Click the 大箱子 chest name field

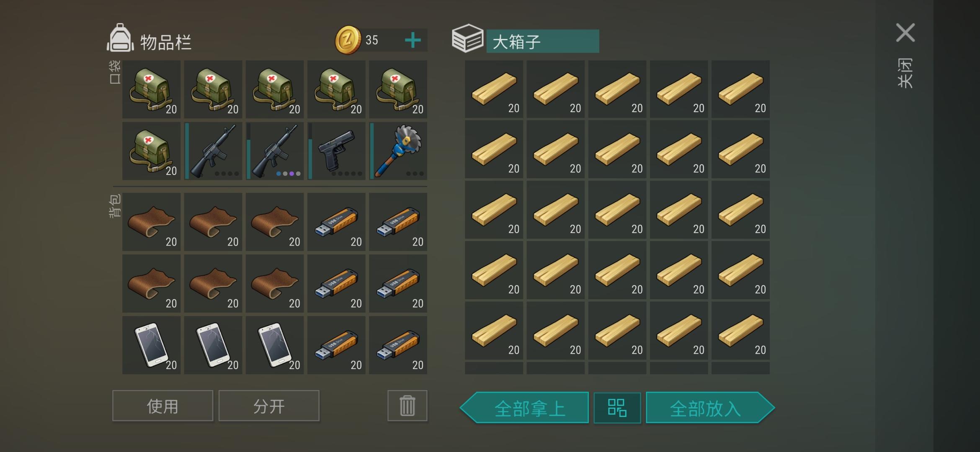[x=543, y=41]
